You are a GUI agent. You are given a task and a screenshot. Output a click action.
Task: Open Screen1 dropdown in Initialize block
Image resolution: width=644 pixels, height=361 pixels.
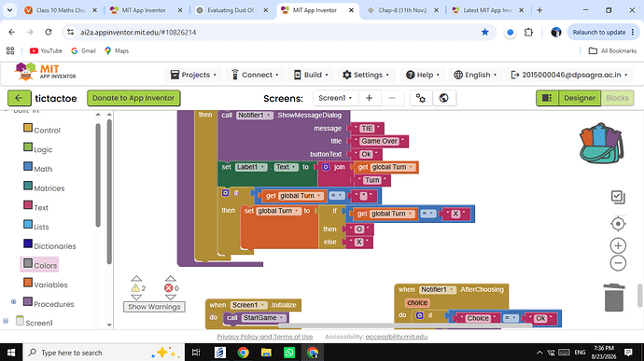click(248, 305)
